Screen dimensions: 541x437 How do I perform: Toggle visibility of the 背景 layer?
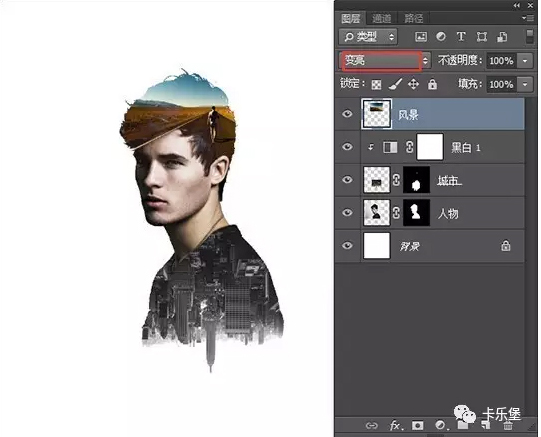point(347,246)
